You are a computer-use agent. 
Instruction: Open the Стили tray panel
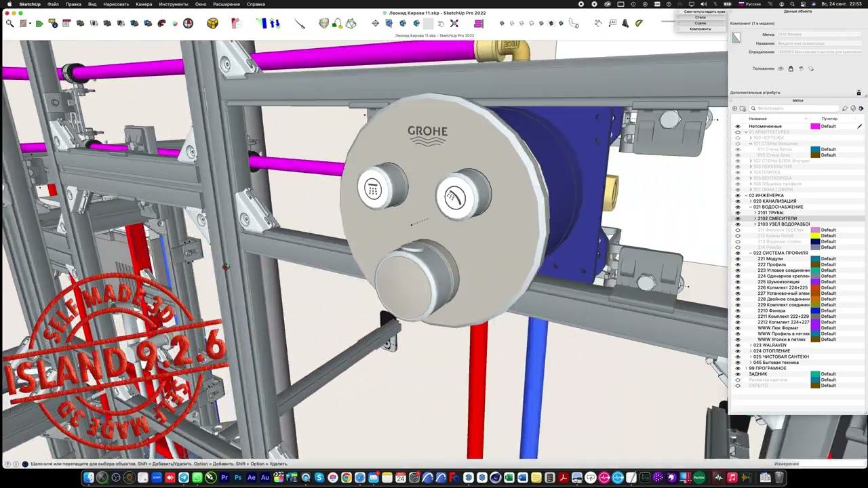point(701,18)
